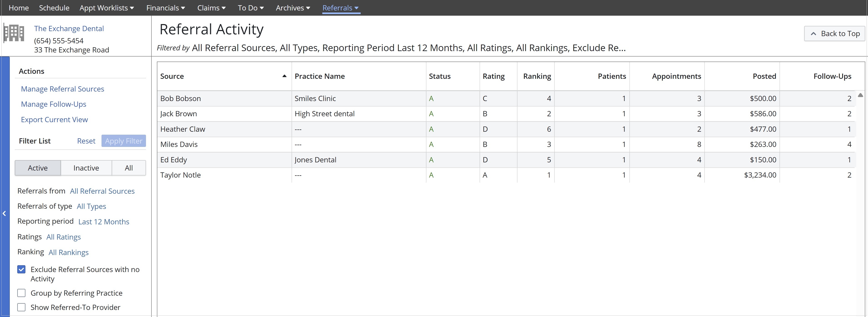
Task: Collapse the left sidebar with the chevron
Action: pos(4,213)
